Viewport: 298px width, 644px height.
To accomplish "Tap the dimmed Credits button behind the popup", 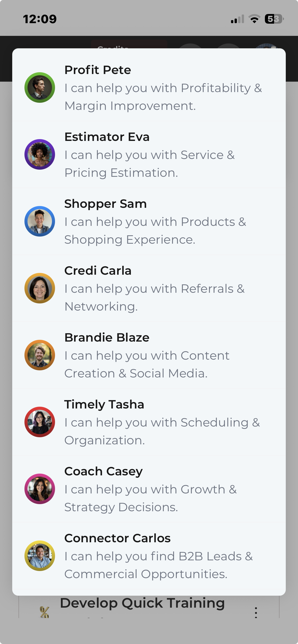I will coord(129,44).
